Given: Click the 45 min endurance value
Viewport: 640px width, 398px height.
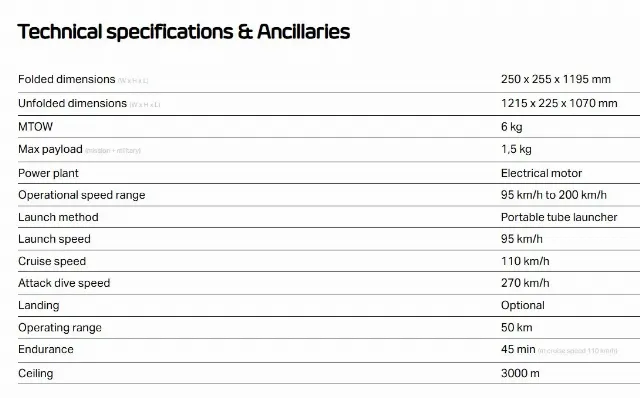Looking at the screenshot, I should click(518, 349).
